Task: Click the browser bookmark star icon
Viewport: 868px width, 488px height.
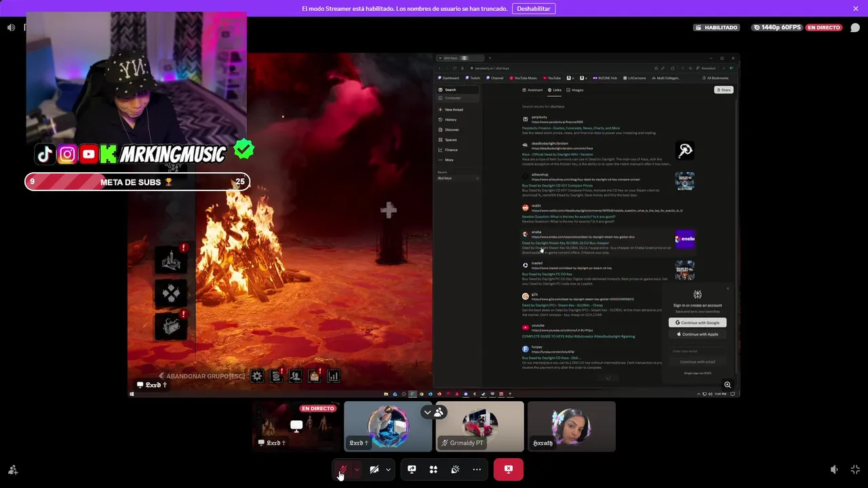Action: pyautogui.click(x=656, y=68)
